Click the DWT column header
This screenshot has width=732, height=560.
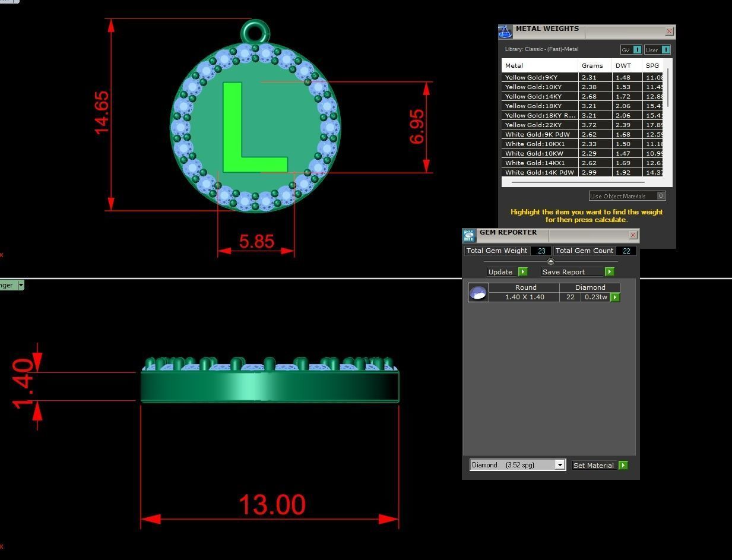627,65
